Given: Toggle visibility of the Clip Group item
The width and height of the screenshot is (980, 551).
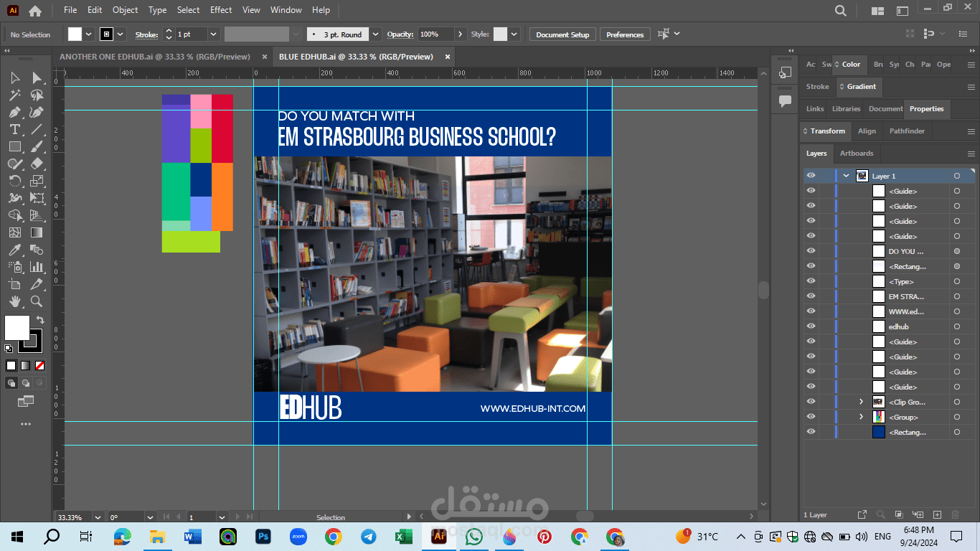Looking at the screenshot, I should (x=811, y=402).
